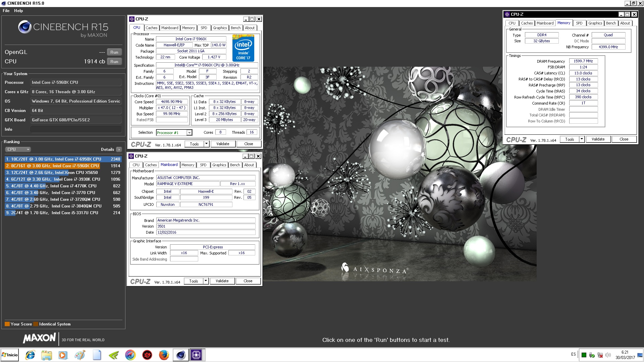Open the SPD tab in top-left CPU-Z
This screenshot has height=362, width=644.
click(x=204, y=28)
